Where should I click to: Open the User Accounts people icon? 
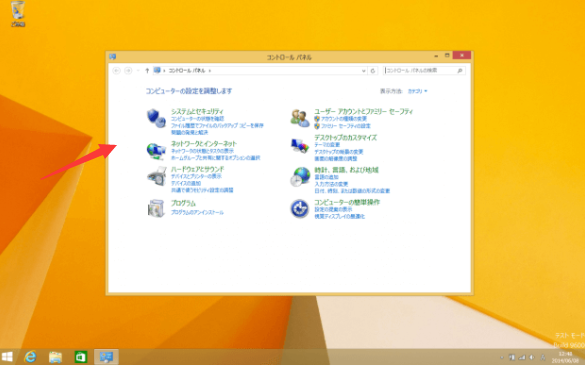tap(300, 118)
